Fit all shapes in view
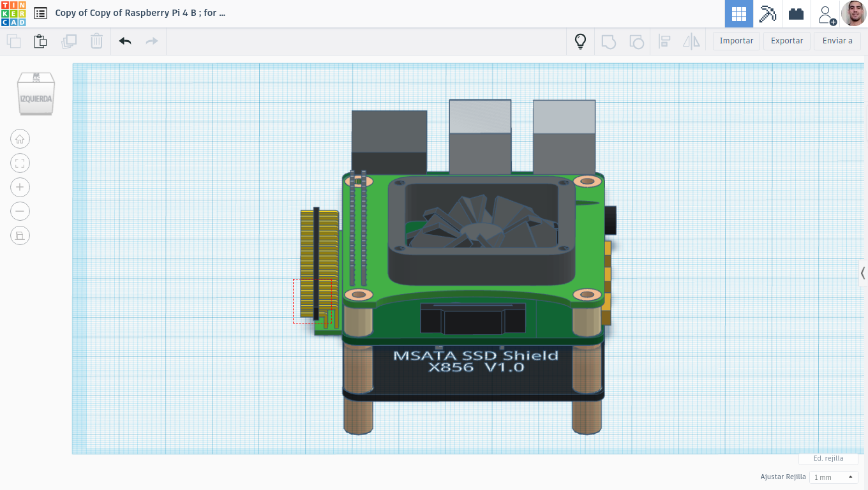This screenshot has height=490, width=868. click(x=20, y=163)
